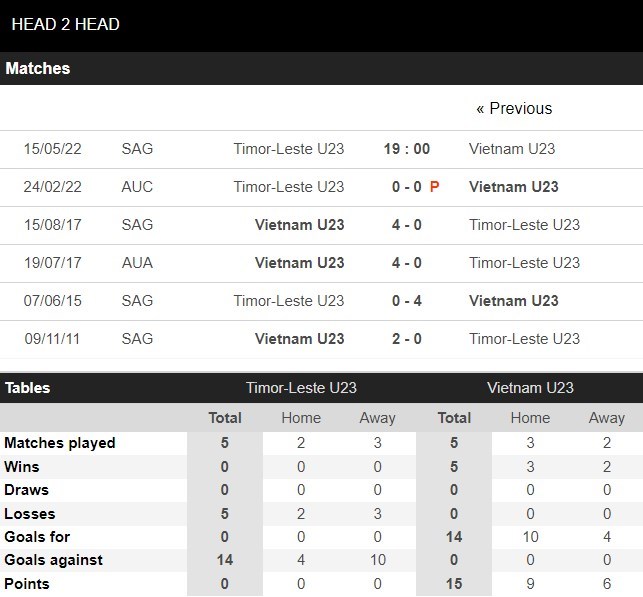Open the 0 - 4 result from 07/06/15
Image resolution: width=643 pixels, height=597 pixels.
point(406,301)
